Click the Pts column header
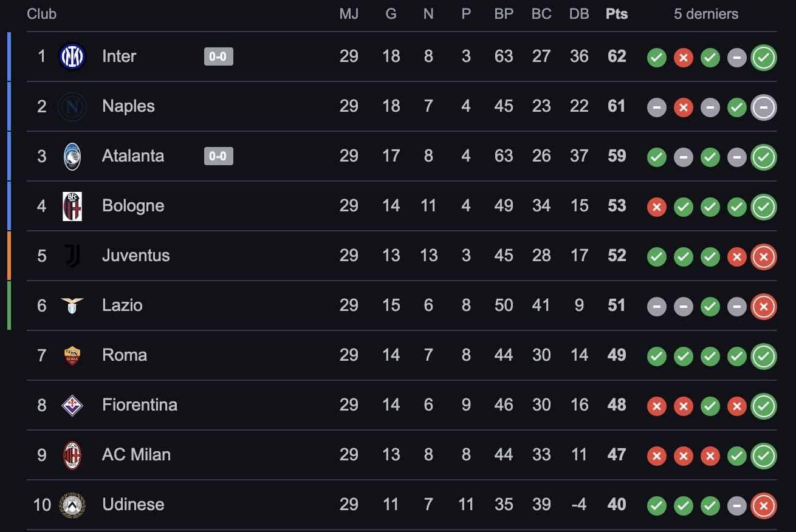This screenshot has height=532, width=796. click(617, 14)
